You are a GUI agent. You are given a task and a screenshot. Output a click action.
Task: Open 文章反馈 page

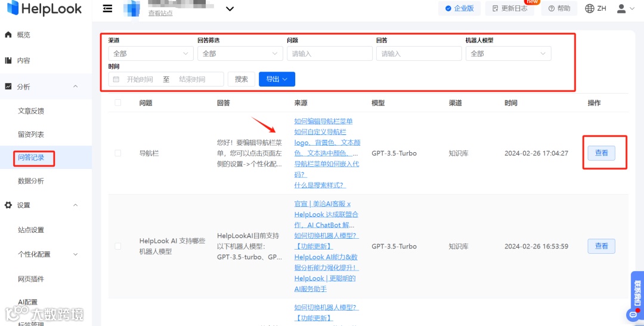[x=31, y=111]
